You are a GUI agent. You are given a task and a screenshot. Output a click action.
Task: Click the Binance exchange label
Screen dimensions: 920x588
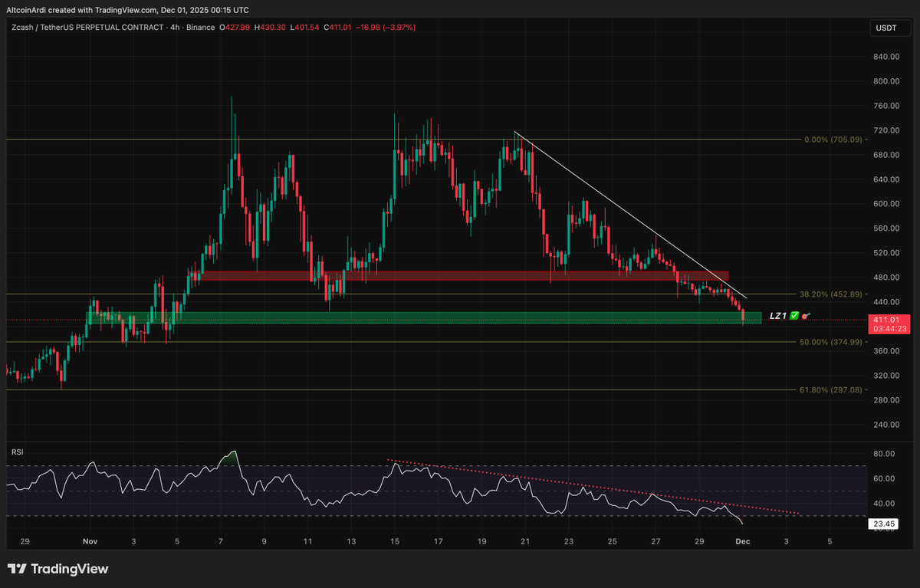pyautogui.click(x=199, y=27)
